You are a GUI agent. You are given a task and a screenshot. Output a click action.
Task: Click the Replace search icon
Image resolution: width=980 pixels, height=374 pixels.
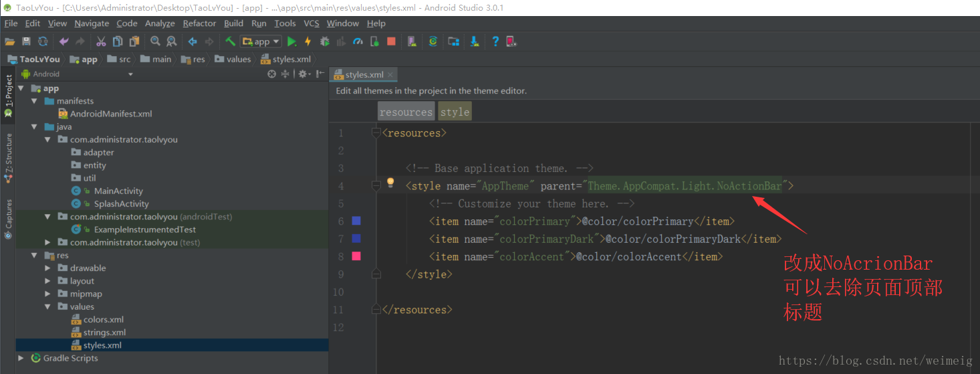click(172, 41)
